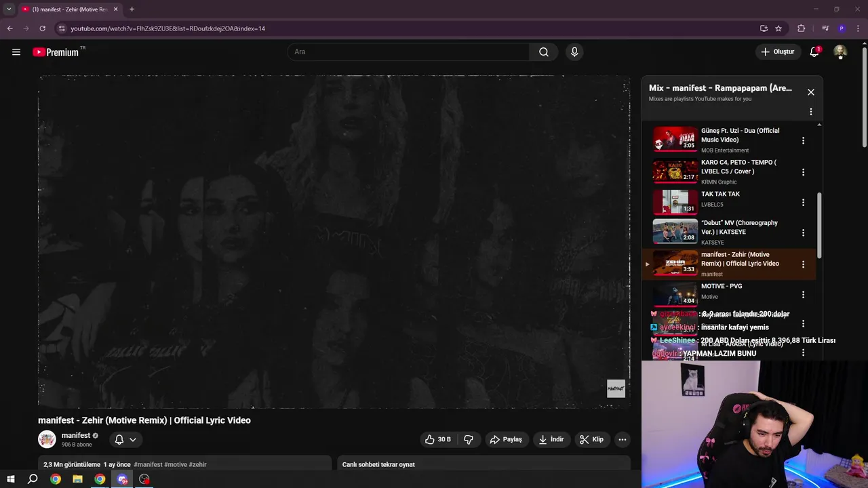Open options for Güneş Ft. Uzi - Dua
Image resolution: width=868 pixels, height=488 pixels.
point(803,141)
